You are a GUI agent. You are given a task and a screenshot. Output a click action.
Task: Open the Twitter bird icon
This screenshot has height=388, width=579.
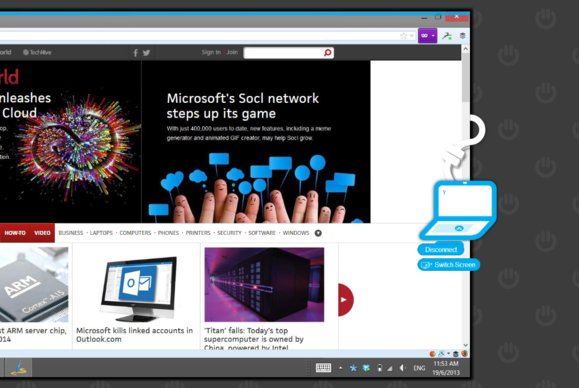(x=146, y=53)
